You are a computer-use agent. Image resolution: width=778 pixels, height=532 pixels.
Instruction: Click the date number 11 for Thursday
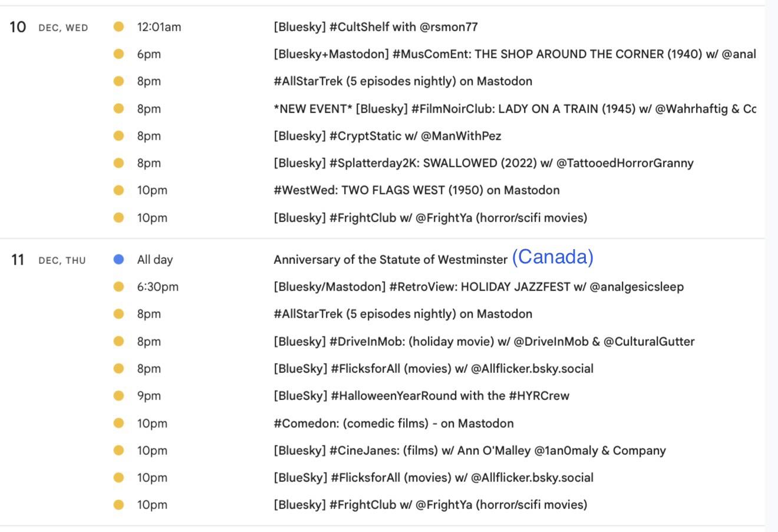[x=18, y=260]
